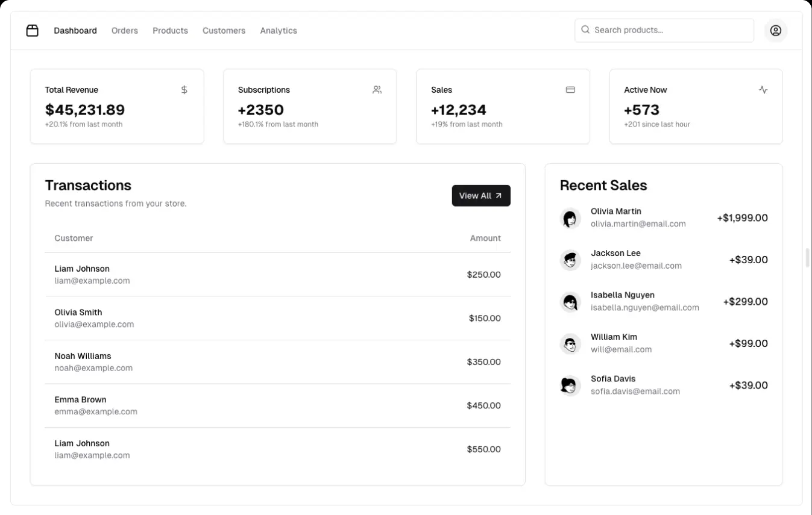The height and width of the screenshot is (515, 812).
Task: Click the $450.00 amount cell
Action: (483, 406)
